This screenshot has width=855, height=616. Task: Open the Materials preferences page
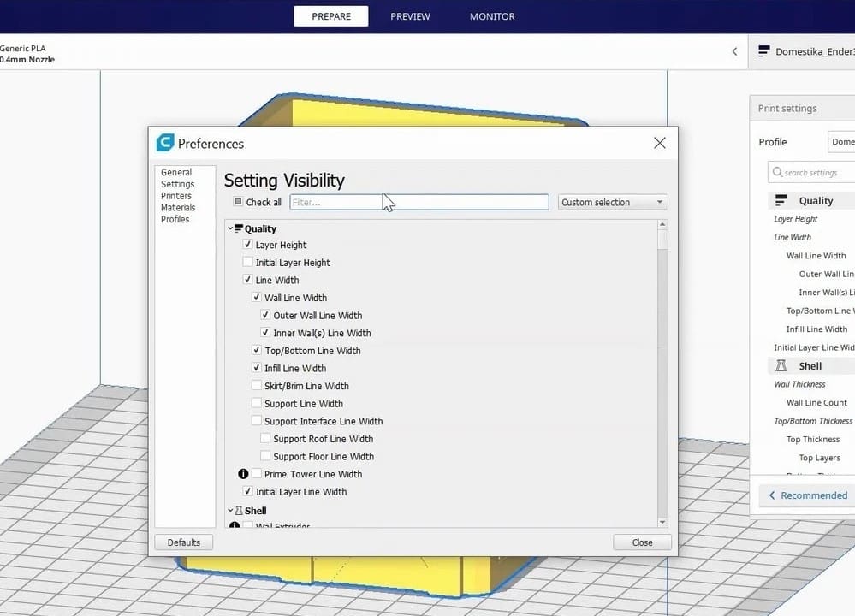pyautogui.click(x=178, y=208)
